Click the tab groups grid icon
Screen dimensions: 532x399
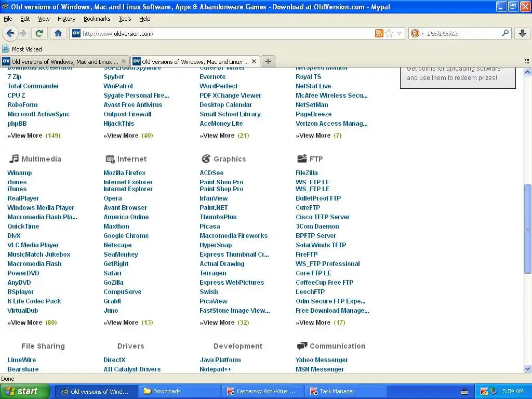(527, 61)
